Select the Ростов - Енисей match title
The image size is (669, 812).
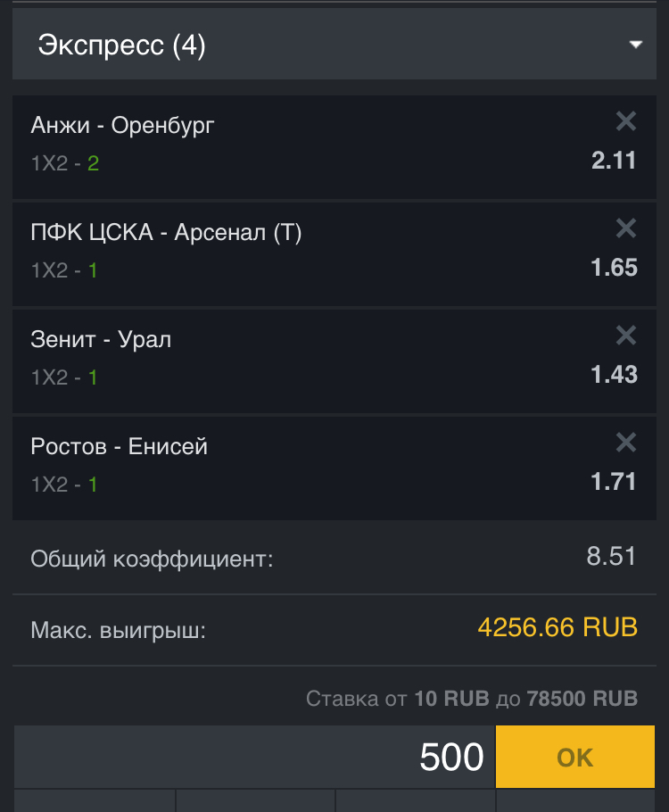(119, 446)
